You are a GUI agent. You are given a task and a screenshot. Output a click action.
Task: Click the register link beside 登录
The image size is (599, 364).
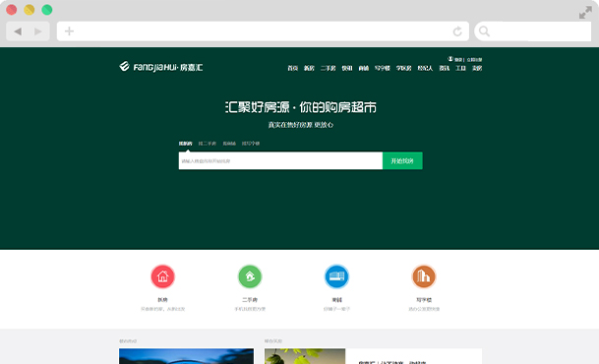pyautogui.click(x=474, y=60)
